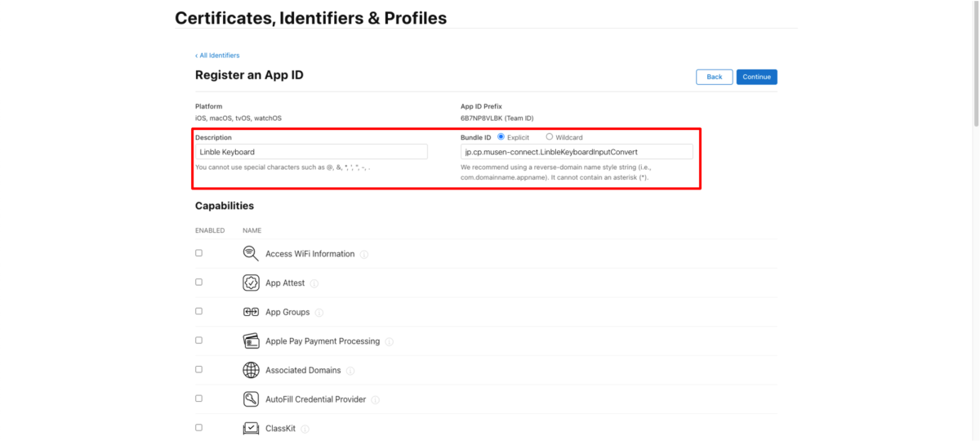
Task: Click the Continue button
Action: pyautogui.click(x=756, y=77)
